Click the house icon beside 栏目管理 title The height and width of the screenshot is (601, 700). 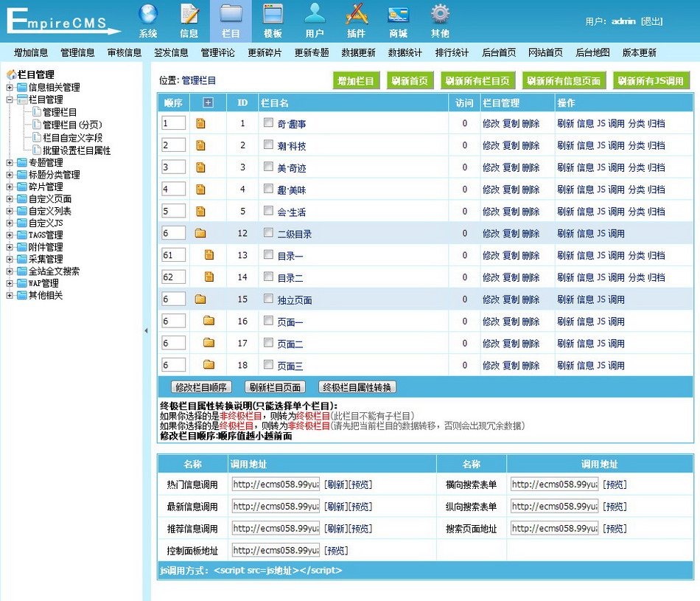(x=11, y=74)
